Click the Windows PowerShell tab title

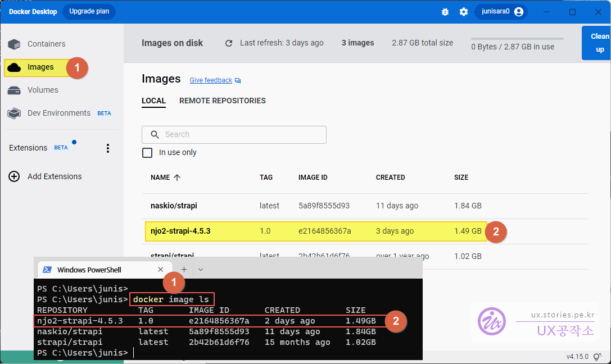[89, 270]
